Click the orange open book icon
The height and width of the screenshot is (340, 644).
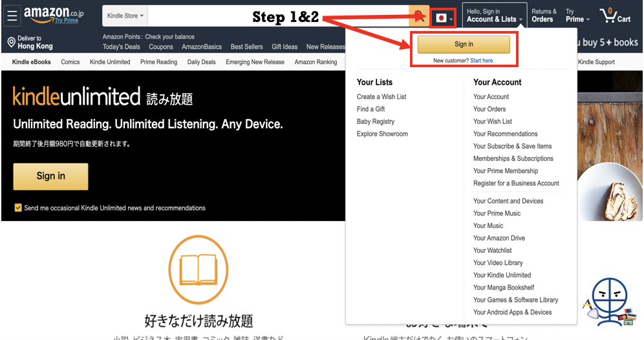tap(199, 270)
